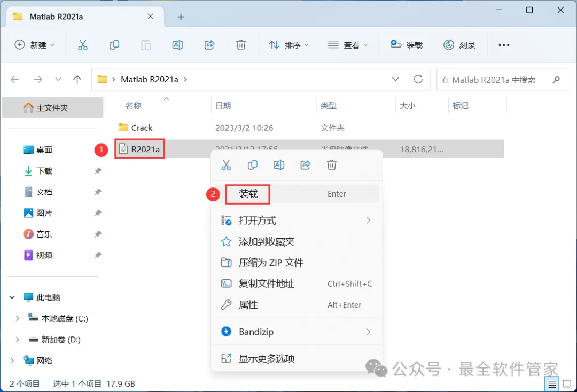This screenshot has height=392, width=577.
Task: Click the Refresh icon next to the address bar
Action: pyautogui.click(x=418, y=79)
